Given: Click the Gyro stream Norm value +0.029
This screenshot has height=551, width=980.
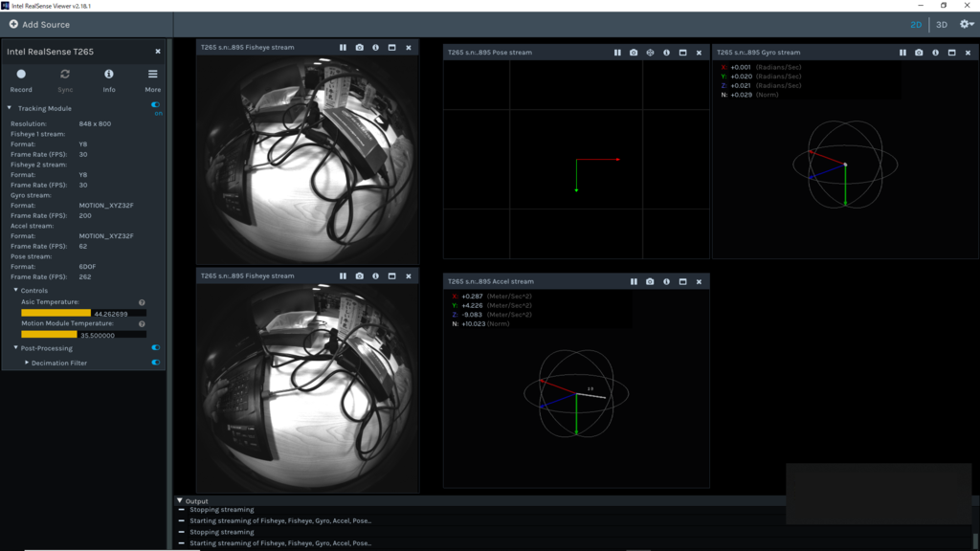Looking at the screenshot, I should (742, 95).
